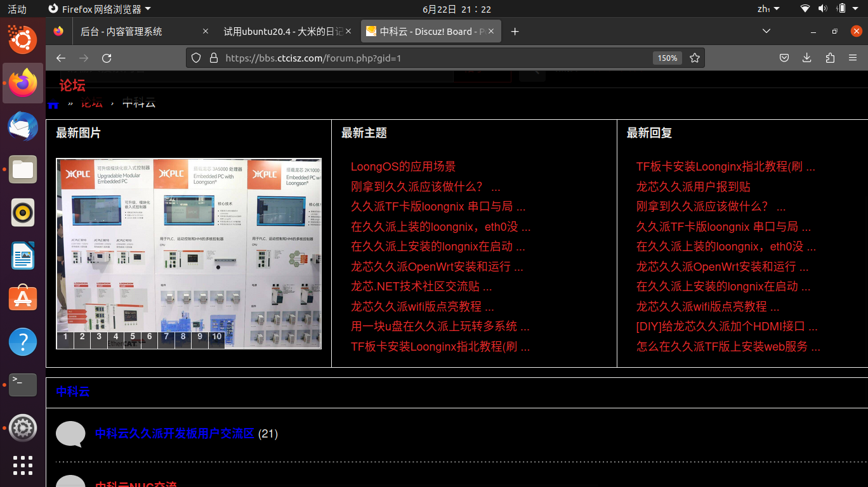Screen dimensions: 868x487
Task: Open the Settings gear dock icon
Action: coord(23,428)
